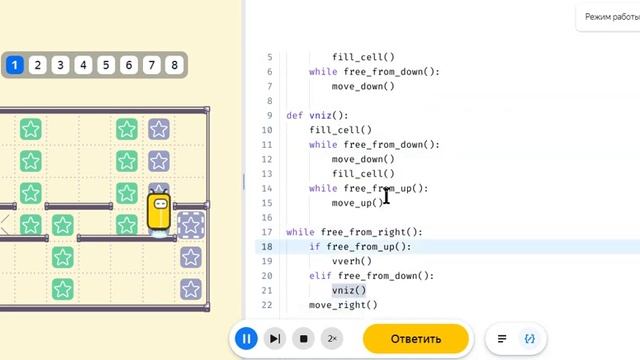Click highlighted line 18 'if free_from_up():'

click(x=360, y=247)
